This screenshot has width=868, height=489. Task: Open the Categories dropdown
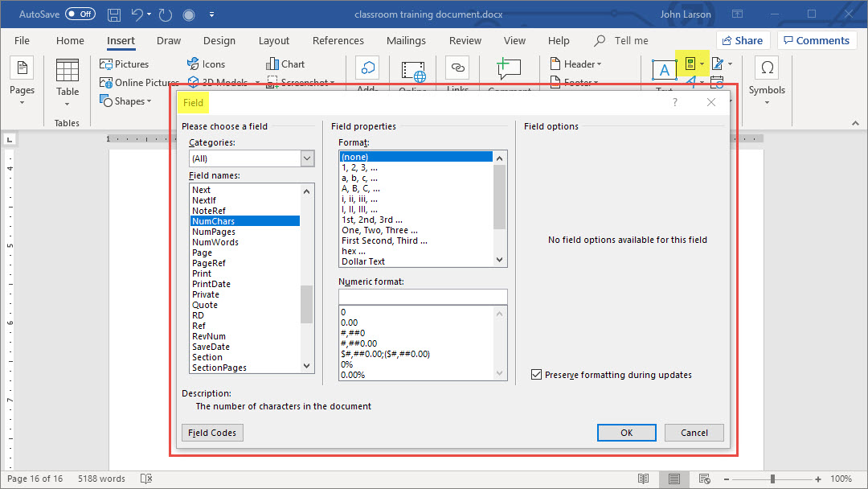pos(251,158)
